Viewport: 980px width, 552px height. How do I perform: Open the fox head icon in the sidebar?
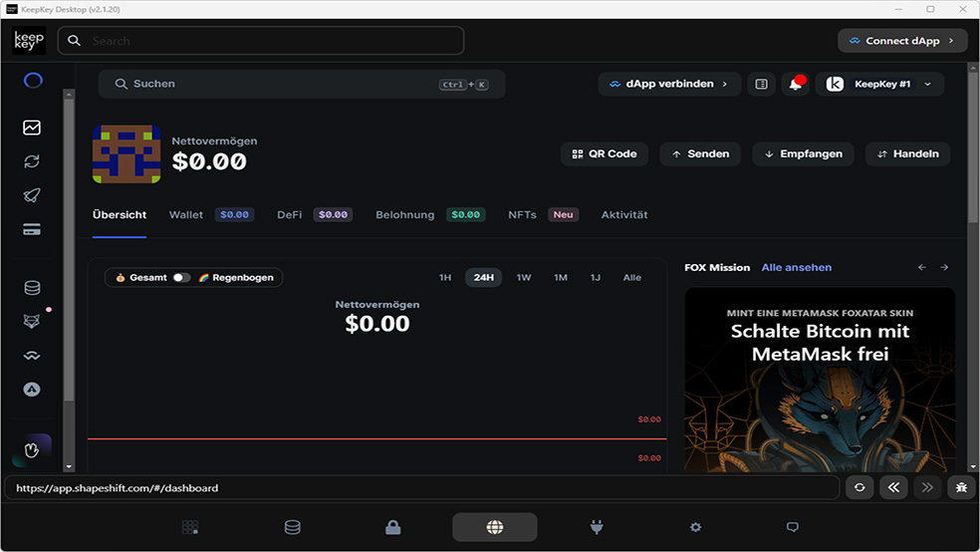pos(32,321)
